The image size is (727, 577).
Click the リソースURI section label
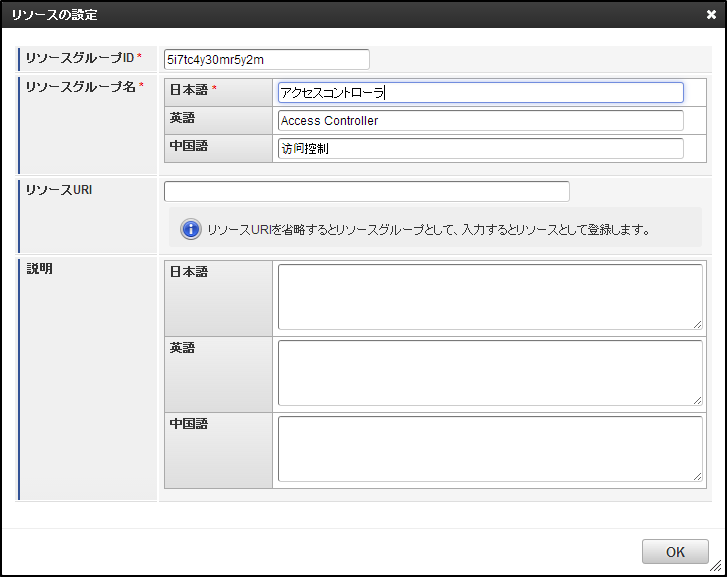click(x=59, y=189)
